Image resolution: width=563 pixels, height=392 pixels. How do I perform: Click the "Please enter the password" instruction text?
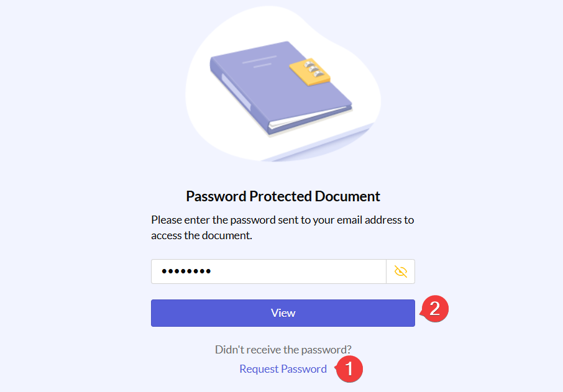pyautogui.click(x=282, y=220)
